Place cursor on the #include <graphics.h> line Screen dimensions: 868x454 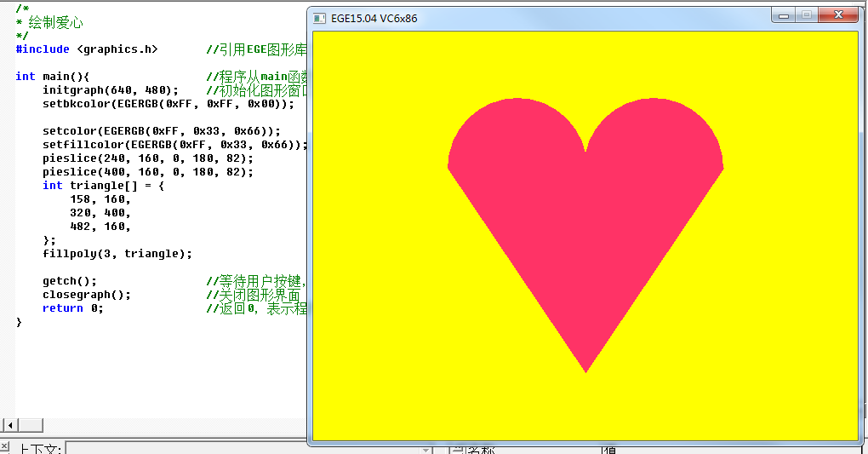pyautogui.click(x=87, y=49)
